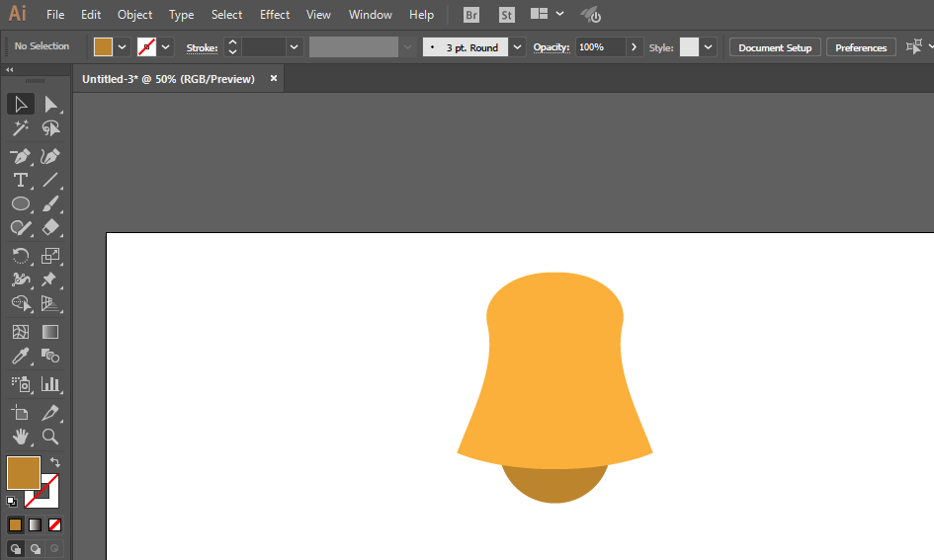Open Adobe Bridge via Br icon
934x560 pixels.
pos(471,15)
